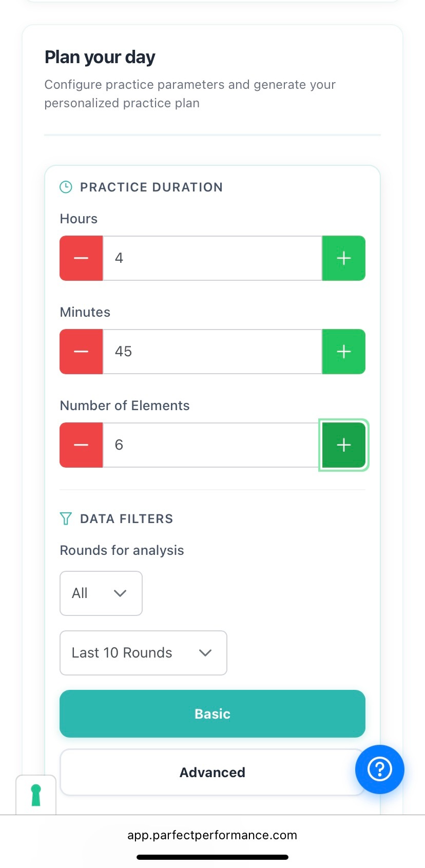The height and width of the screenshot is (868, 425).
Task: Increase Minutes with the plus button
Action: (343, 352)
